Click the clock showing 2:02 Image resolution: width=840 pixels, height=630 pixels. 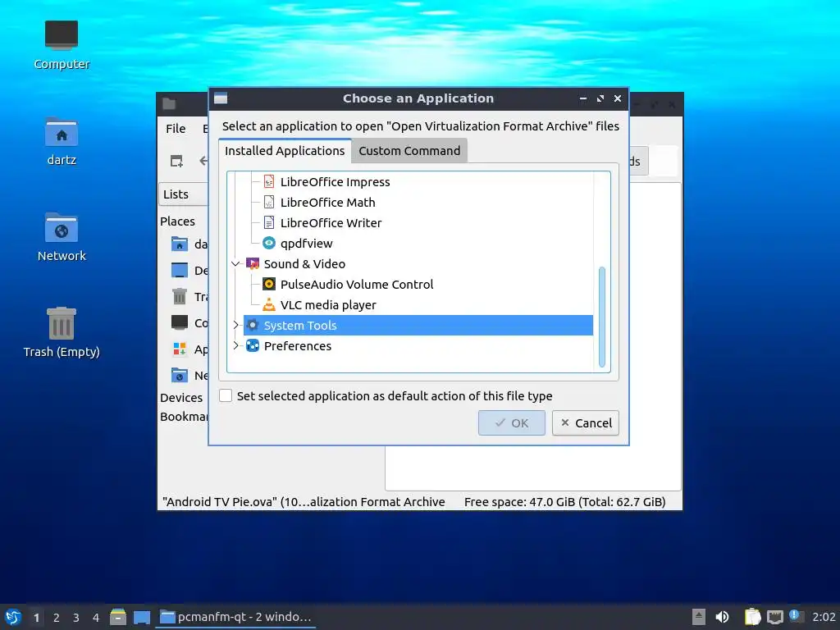824,617
